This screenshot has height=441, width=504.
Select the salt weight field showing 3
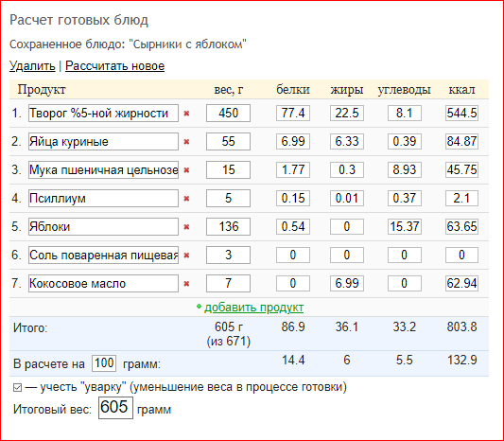click(x=228, y=256)
